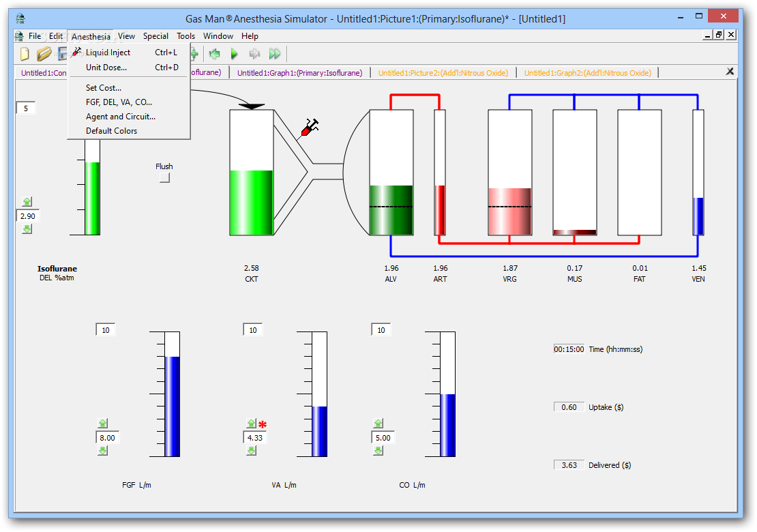
Task: Increase VA using green up arrow
Action: pos(251,423)
